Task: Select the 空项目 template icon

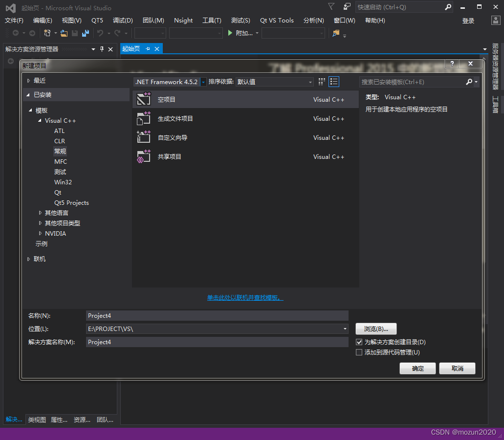Action: 144,99
